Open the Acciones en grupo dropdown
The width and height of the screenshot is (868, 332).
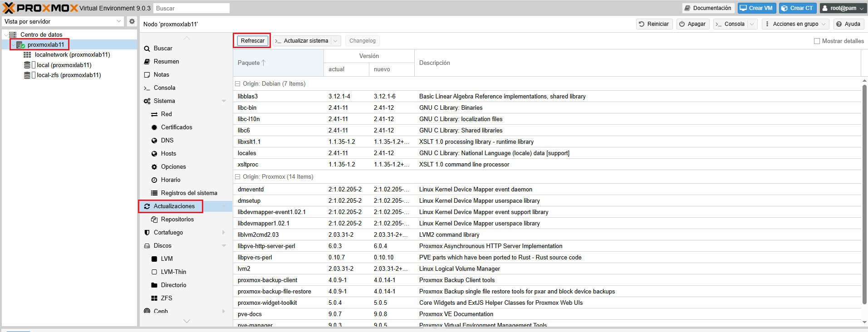(795, 24)
